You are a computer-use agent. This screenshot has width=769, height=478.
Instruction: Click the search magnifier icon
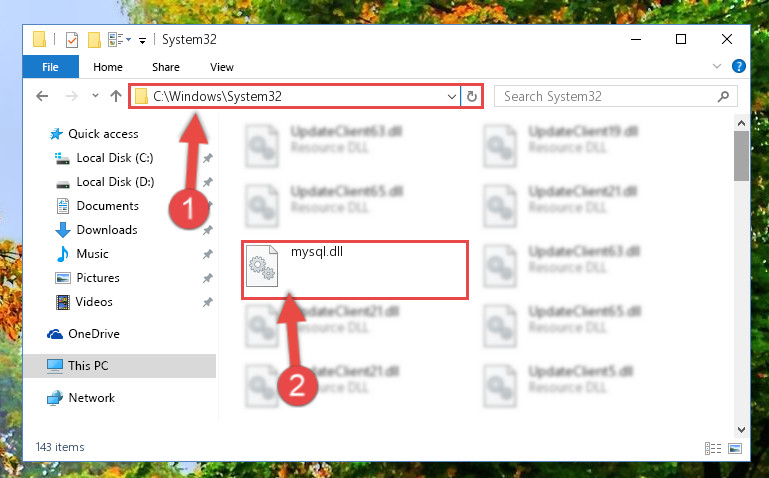pyautogui.click(x=723, y=97)
